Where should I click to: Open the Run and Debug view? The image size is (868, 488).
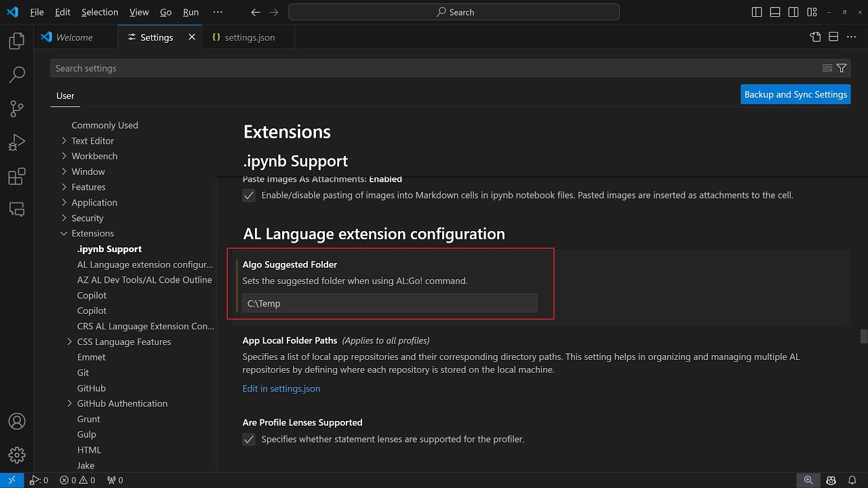[17, 142]
